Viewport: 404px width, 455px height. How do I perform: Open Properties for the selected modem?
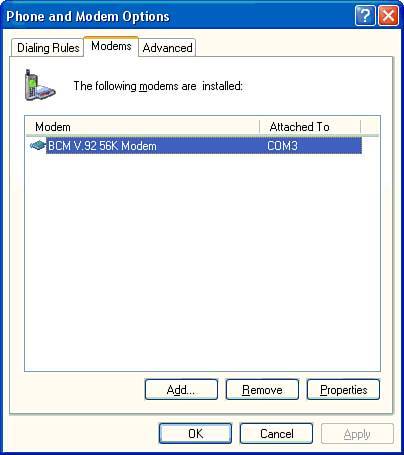(x=343, y=389)
